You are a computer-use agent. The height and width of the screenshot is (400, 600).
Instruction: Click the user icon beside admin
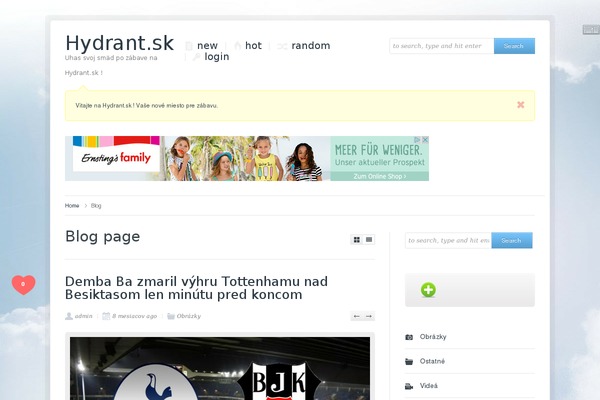(69, 316)
